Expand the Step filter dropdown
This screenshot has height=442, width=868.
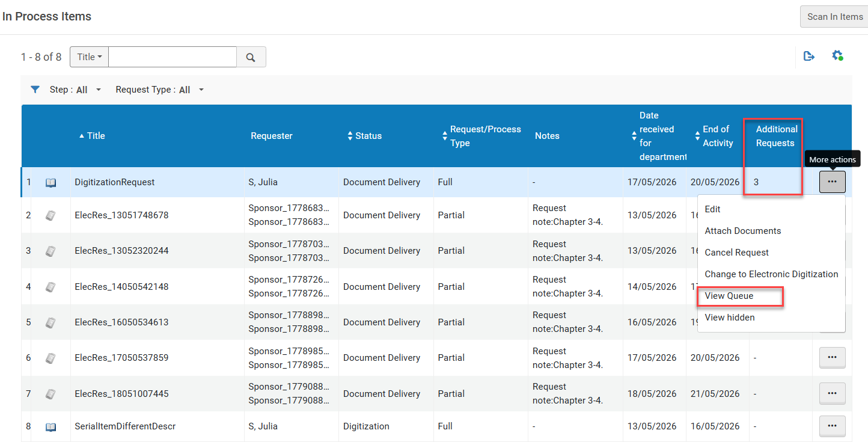pos(76,90)
